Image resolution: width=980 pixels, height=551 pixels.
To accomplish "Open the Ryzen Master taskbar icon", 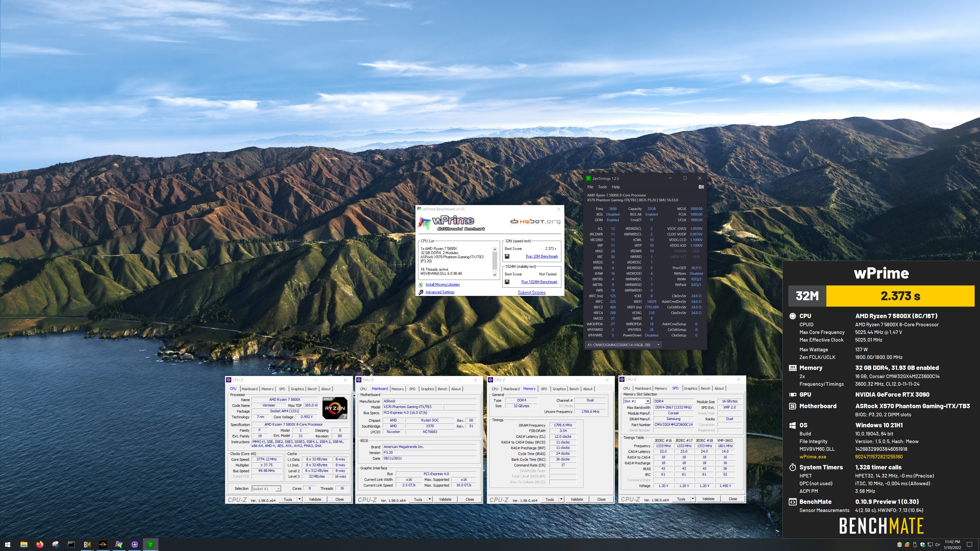I will (103, 545).
